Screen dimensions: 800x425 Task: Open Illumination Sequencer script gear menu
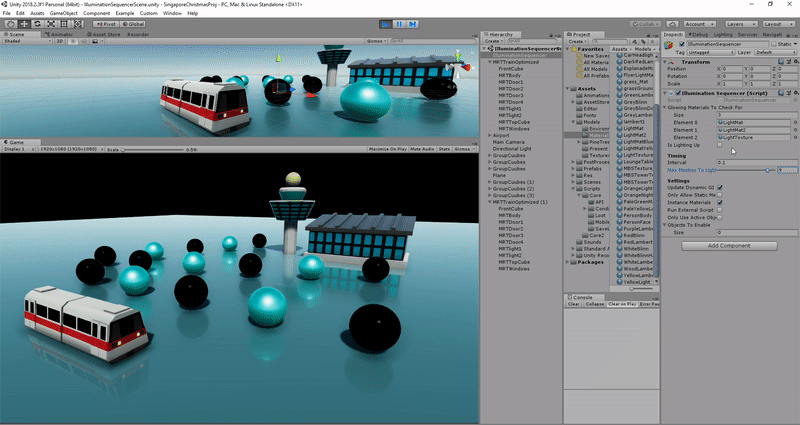click(x=795, y=93)
